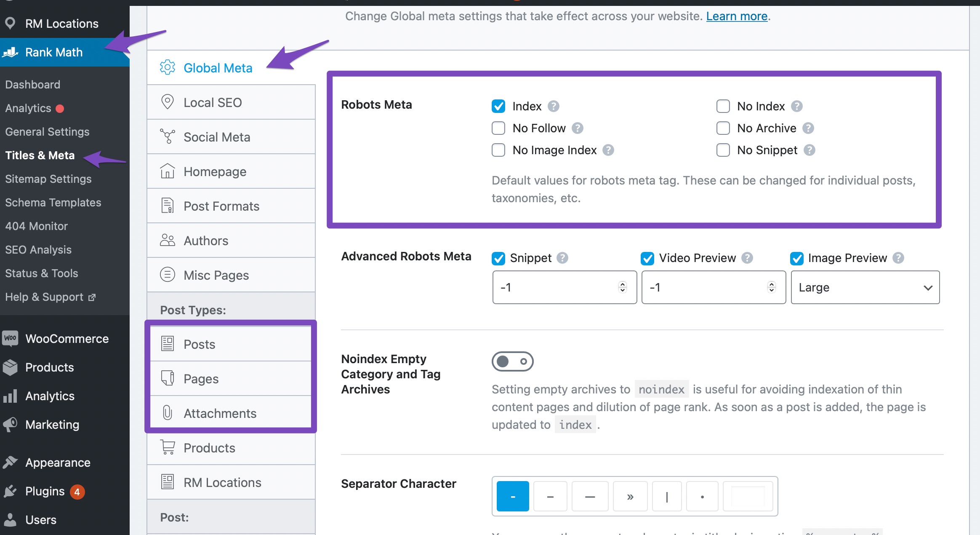Click the help icon beside No Follow
Screen dimensions: 980x535
(578, 128)
